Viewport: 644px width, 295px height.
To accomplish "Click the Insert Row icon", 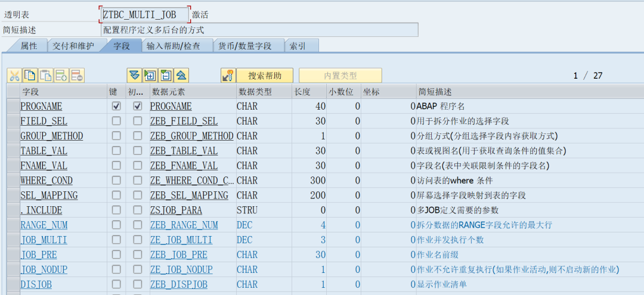I will tap(61, 76).
